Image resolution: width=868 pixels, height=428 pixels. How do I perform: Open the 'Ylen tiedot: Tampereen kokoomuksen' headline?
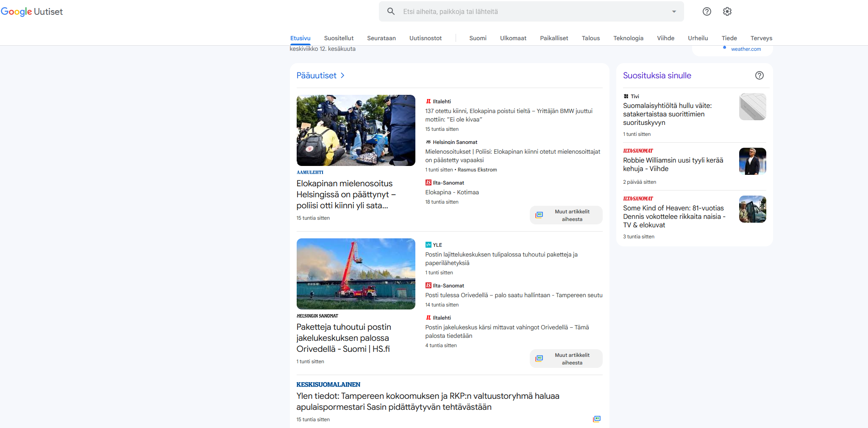pyautogui.click(x=428, y=401)
